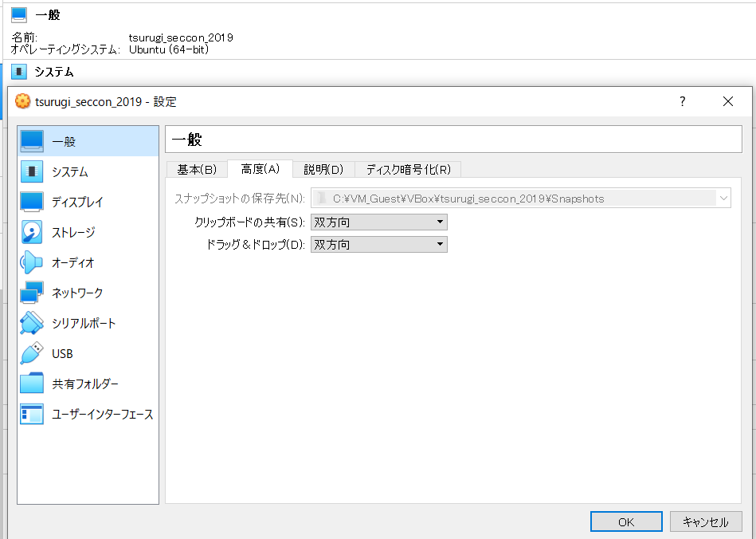
Task: Click the ドラッグ＆ドロップ(D) label
Action: 256,245
